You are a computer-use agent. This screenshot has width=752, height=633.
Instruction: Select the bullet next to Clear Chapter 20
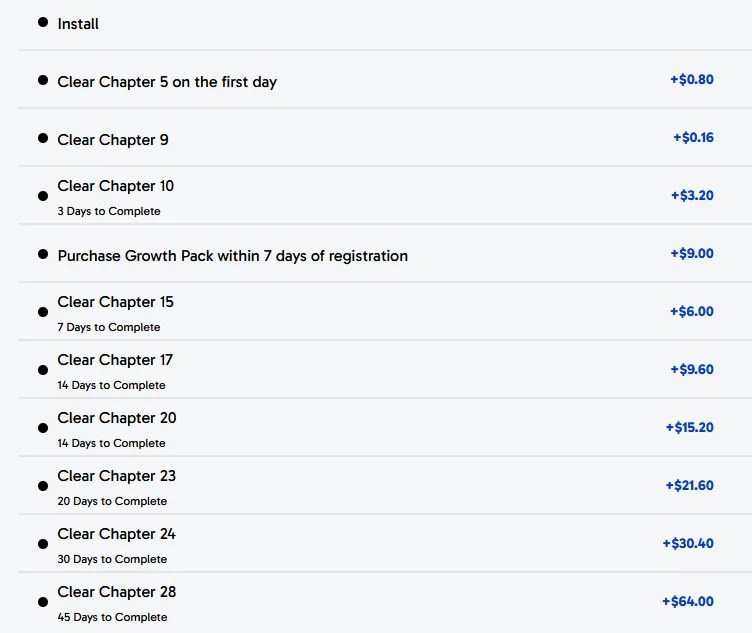click(x=43, y=428)
